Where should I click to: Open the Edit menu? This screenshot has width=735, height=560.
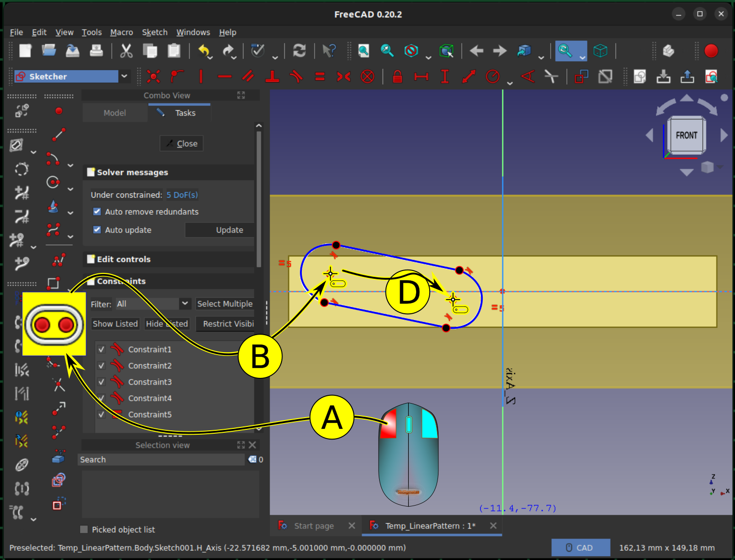click(39, 32)
